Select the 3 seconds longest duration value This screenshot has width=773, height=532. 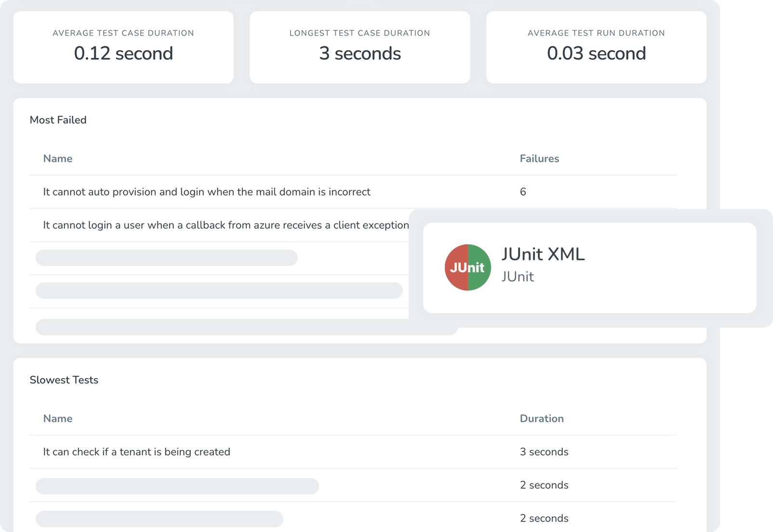[x=360, y=53]
